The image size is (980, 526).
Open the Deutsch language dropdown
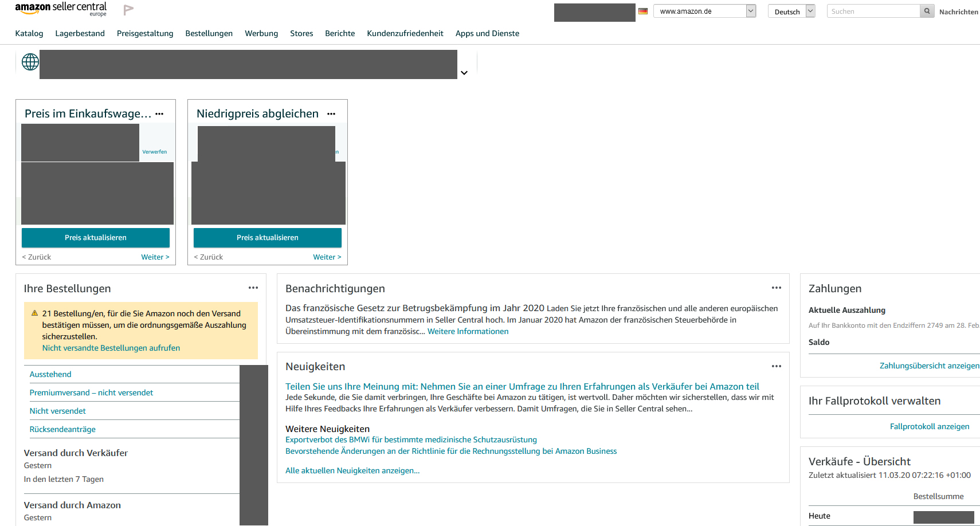point(791,11)
